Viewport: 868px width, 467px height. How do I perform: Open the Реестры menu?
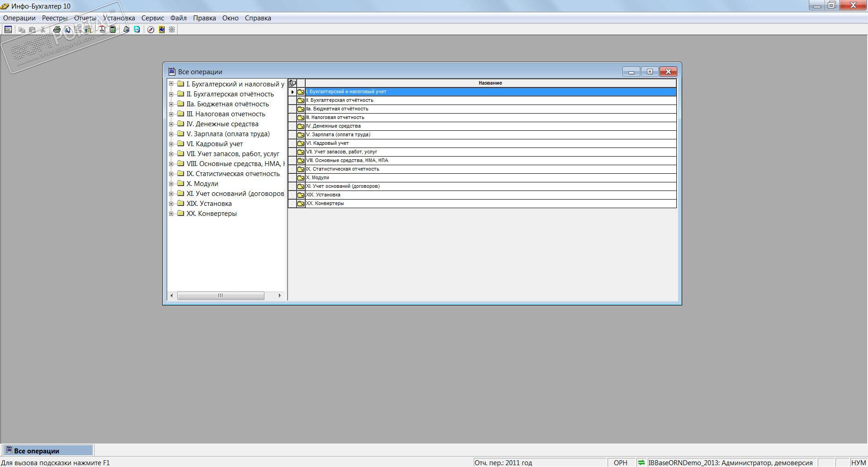(x=55, y=18)
